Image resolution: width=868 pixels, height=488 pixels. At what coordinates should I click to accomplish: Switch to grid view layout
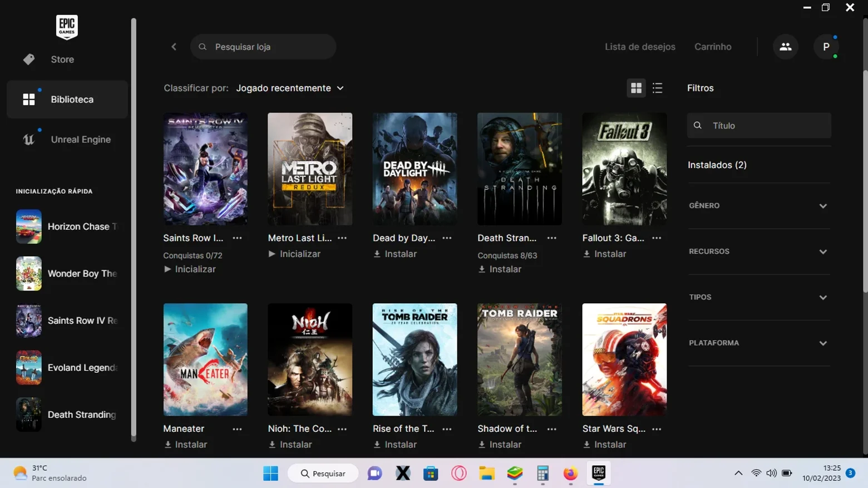pos(636,88)
